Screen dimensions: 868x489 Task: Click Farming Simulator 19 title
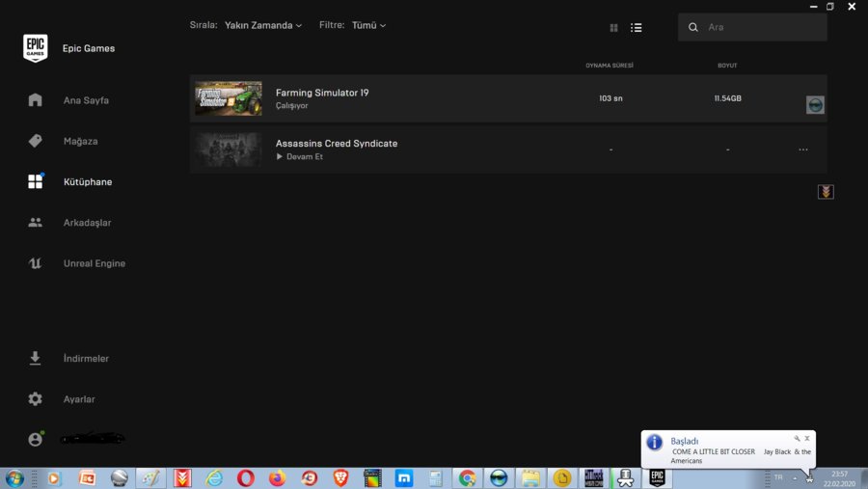(322, 93)
